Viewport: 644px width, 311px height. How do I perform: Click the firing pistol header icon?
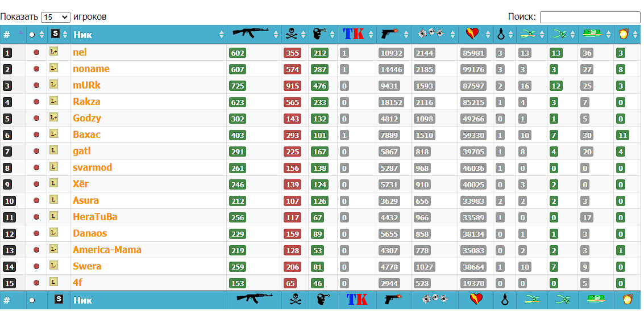(x=390, y=33)
